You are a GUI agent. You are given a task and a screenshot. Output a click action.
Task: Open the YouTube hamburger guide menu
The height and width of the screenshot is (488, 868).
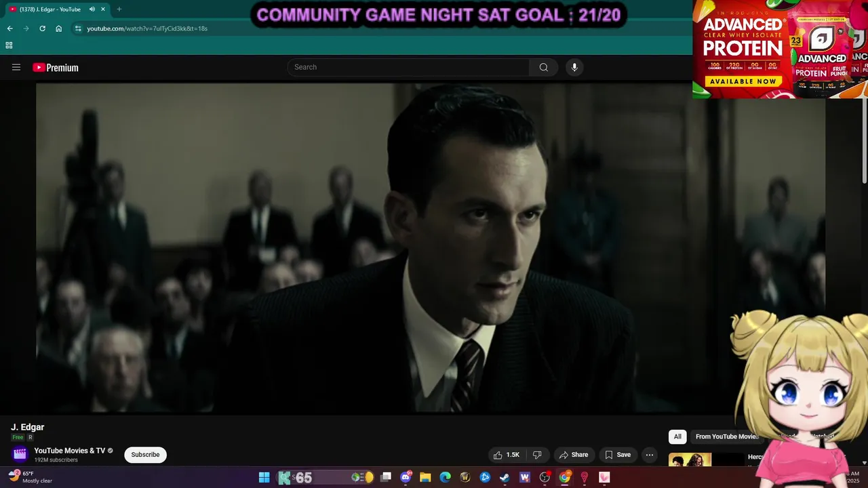point(16,67)
